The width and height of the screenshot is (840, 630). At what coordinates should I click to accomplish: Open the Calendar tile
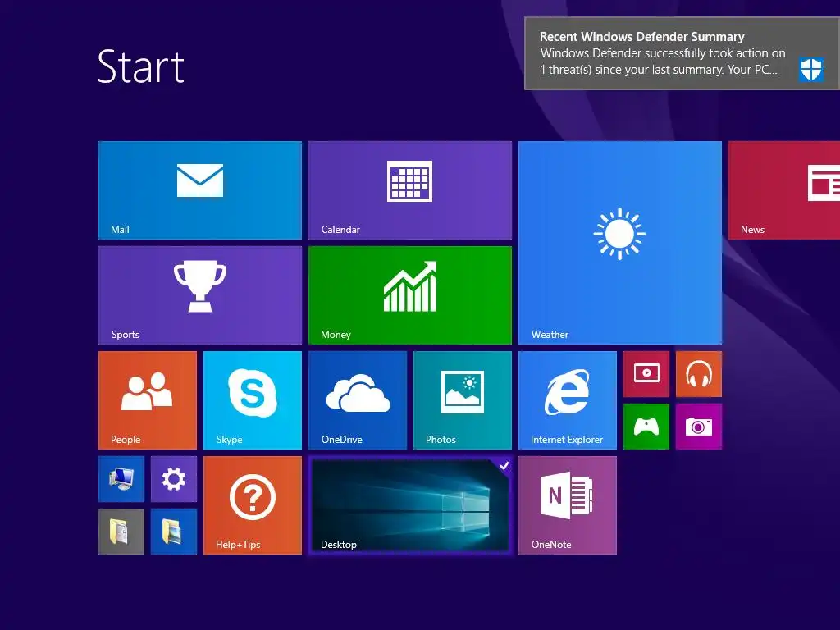pos(410,190)
